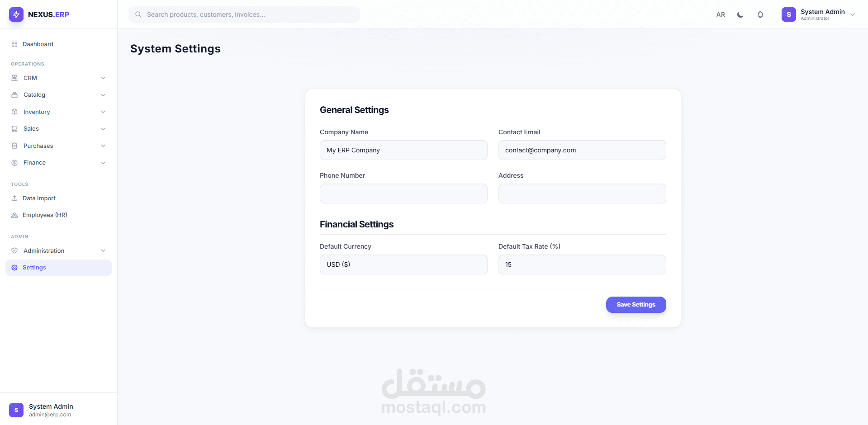The image size is (868, 425).
Task: Expand the Inventory submenu
Action: click(x=58, y=112)
